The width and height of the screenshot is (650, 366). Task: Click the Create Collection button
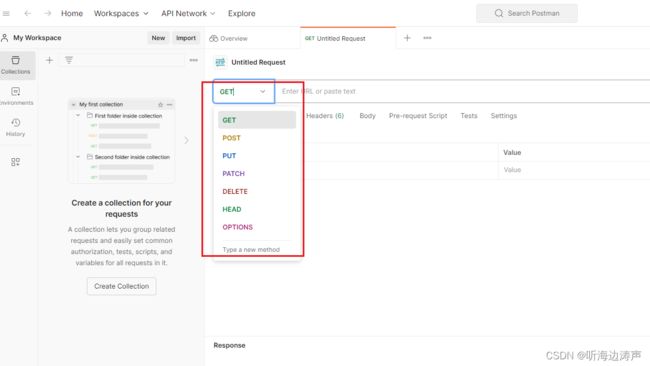[121, 286]
